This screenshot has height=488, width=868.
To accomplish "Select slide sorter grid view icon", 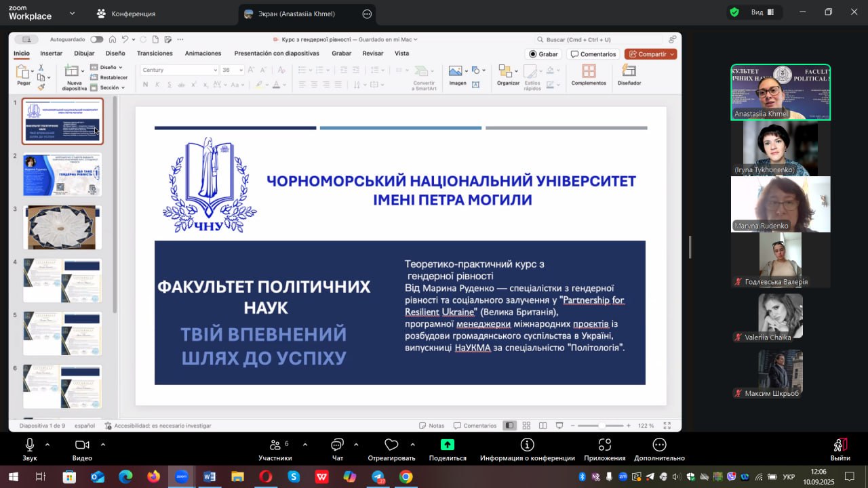I will (x=526, y=426).
